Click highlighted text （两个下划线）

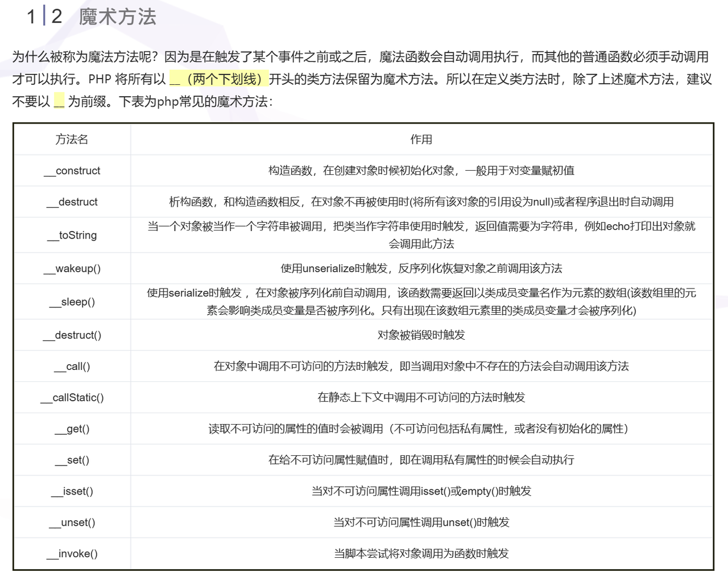[x=225, y=79]
